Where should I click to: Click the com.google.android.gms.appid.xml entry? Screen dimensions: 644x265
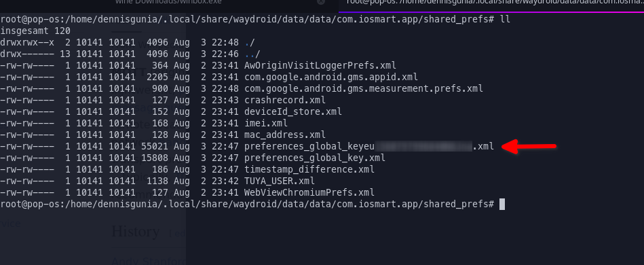point(331,77)
